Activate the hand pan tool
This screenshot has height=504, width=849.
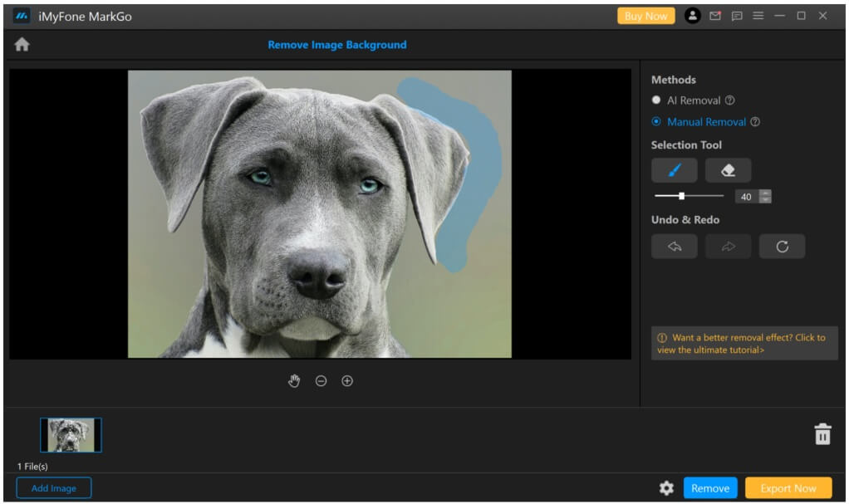click(294, 381)
